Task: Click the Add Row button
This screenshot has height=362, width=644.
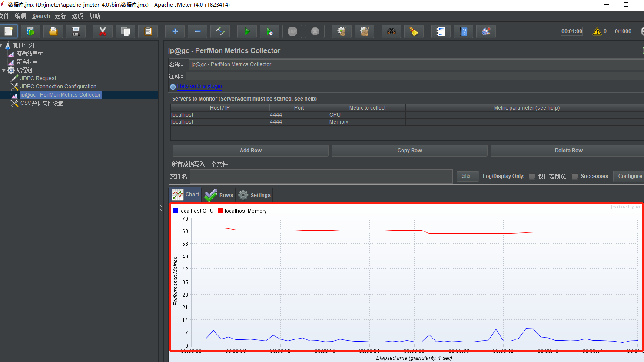Action: point(250,151)
